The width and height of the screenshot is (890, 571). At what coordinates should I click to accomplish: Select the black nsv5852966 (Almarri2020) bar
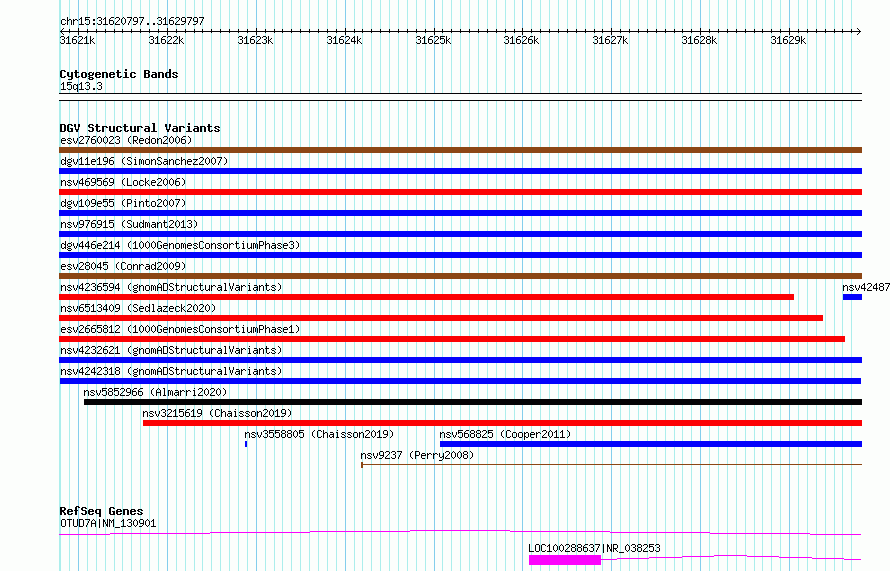[473, 402]
